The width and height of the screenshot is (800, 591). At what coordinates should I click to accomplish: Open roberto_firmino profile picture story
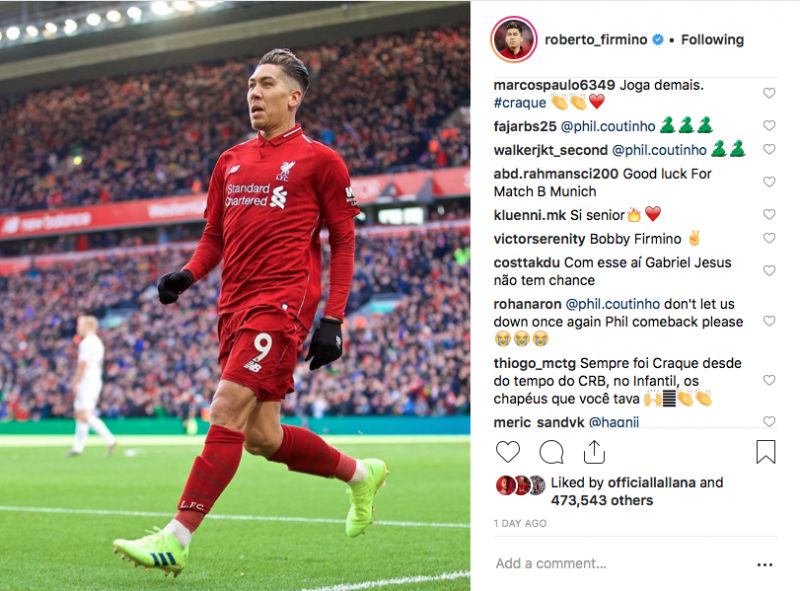(514, 39)
